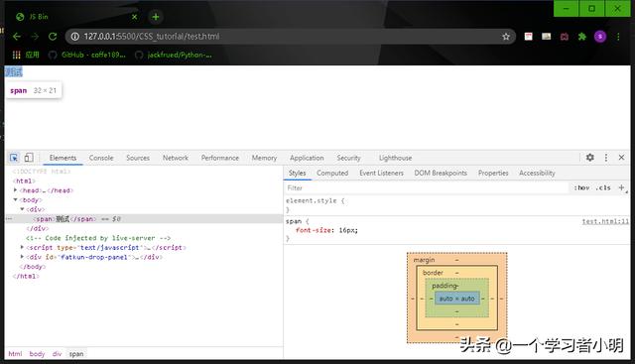Image resolution: width=635 pixels, height=364 pixels.
Task: Toggle .cls class editor
Action: [603, 187]
